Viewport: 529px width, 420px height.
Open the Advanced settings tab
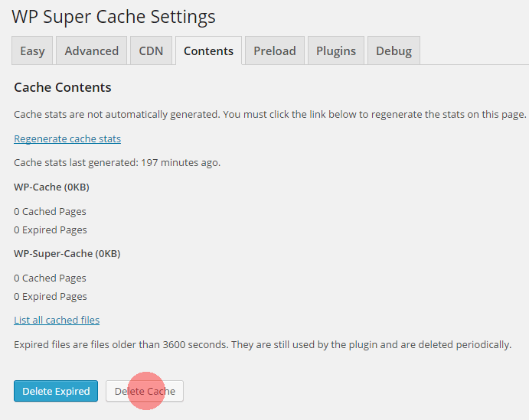tap(91, 51)
